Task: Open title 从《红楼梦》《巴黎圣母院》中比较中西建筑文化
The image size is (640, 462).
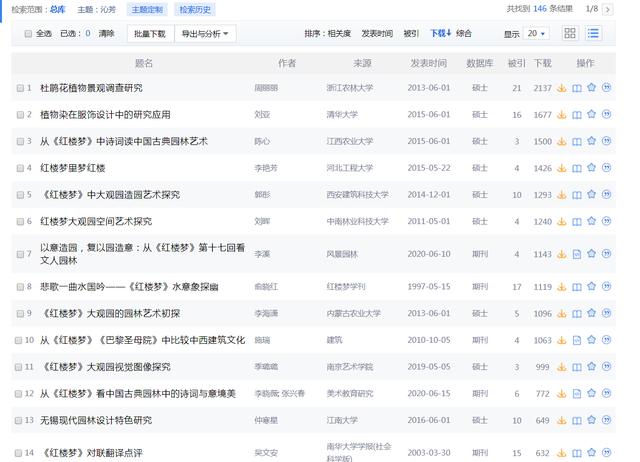Action: pos(142,340)
